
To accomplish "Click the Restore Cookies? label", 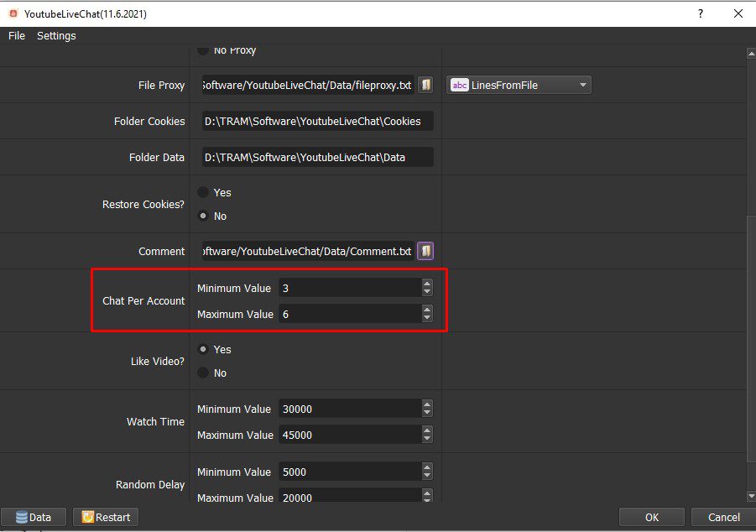I will point(143,205).
